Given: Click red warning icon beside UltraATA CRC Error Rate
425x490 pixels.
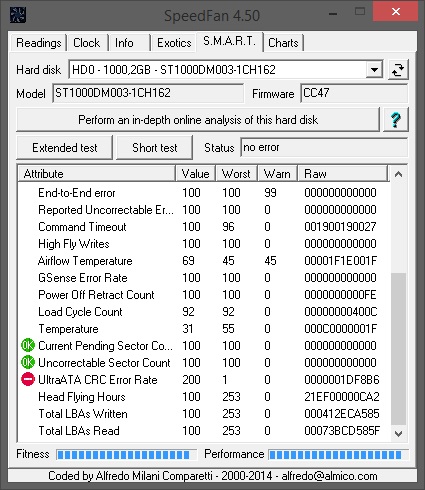Looking at the screenshot, I should (28, 379).
